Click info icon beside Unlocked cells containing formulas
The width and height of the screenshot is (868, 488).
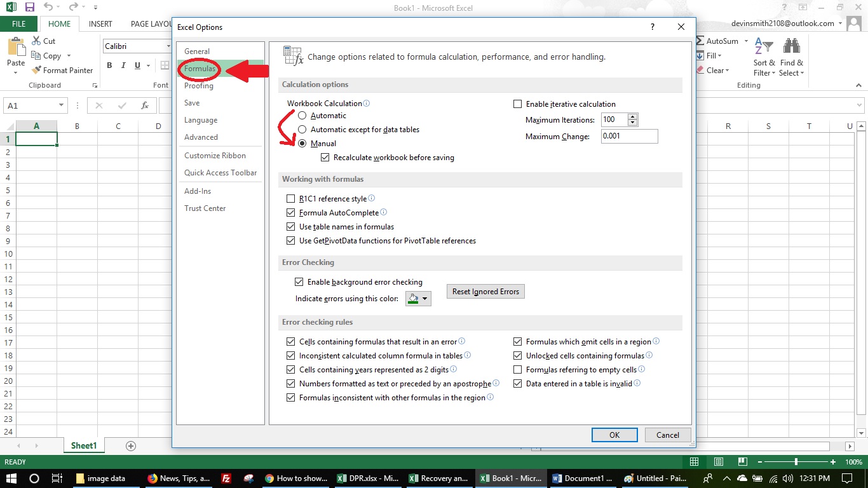point(649,355)
